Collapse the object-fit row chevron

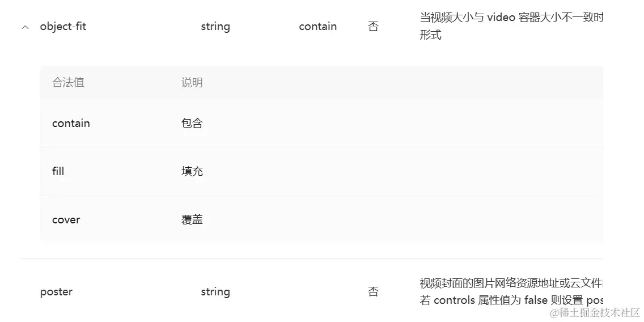[26, 28]
